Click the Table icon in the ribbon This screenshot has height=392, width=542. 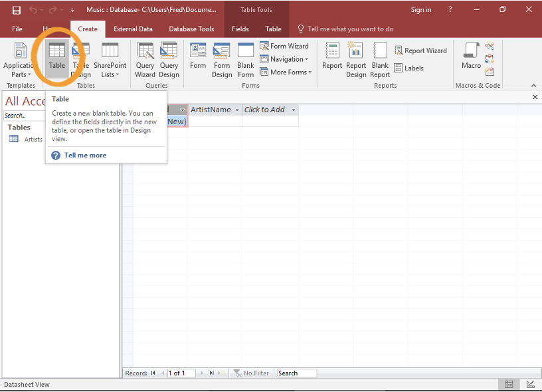coord(57,58)
